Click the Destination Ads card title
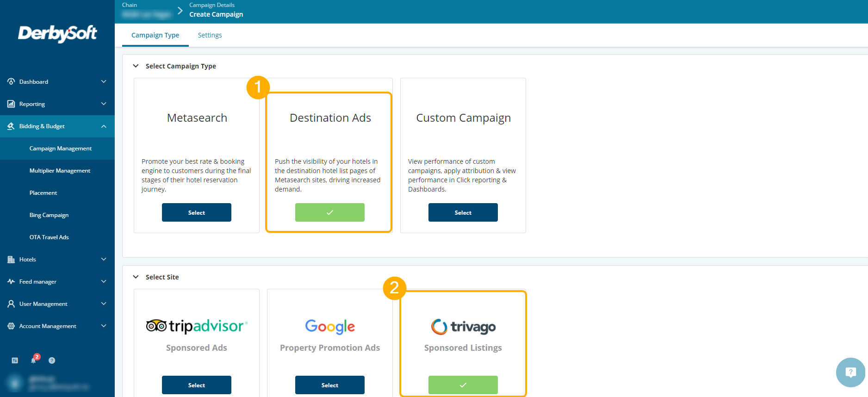The width and height of the screenshot is (868, 397). click(x=330, y=118)
